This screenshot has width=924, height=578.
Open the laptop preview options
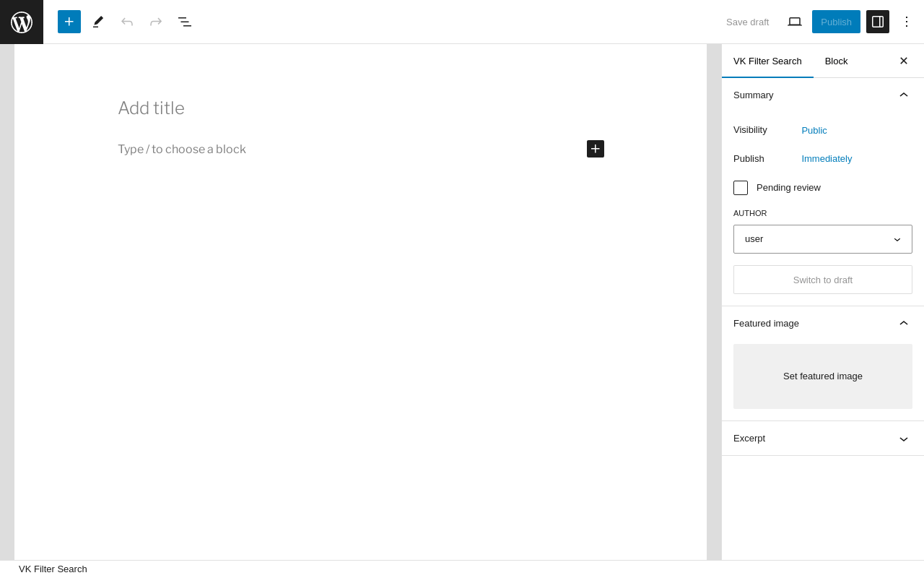(795, 22)
